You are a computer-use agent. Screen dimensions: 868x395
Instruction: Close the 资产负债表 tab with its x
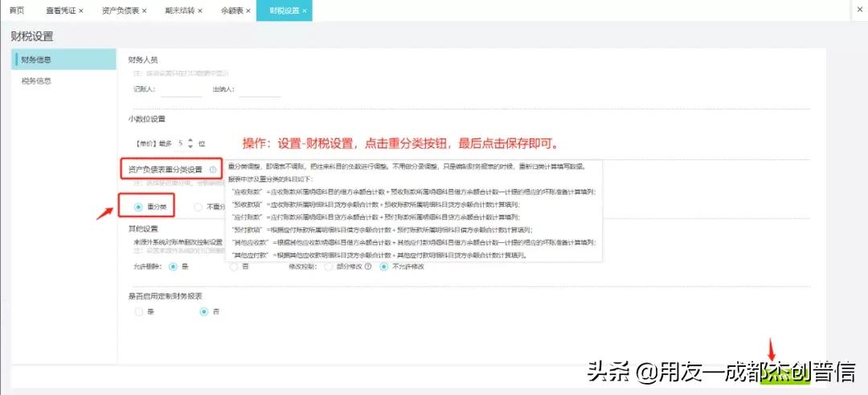(x=145, y=11)
